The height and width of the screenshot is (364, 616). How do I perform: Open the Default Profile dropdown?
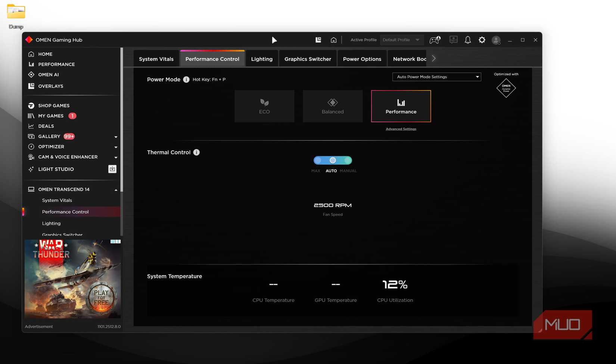(402, 40)
